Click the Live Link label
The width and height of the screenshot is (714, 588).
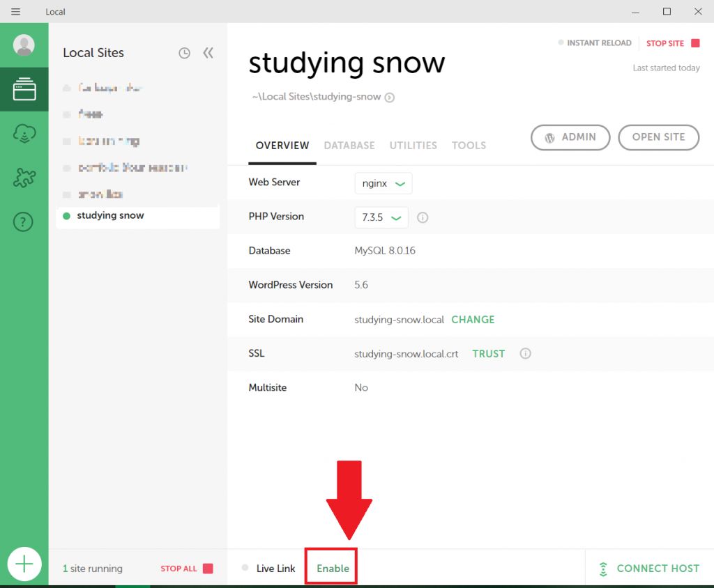(x=275, y=568)
